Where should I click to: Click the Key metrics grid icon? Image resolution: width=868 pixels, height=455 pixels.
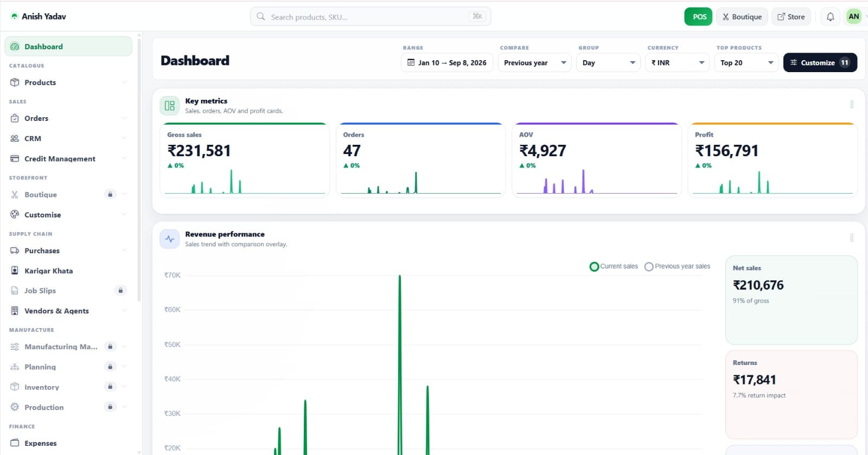click(x=170, y=106)
